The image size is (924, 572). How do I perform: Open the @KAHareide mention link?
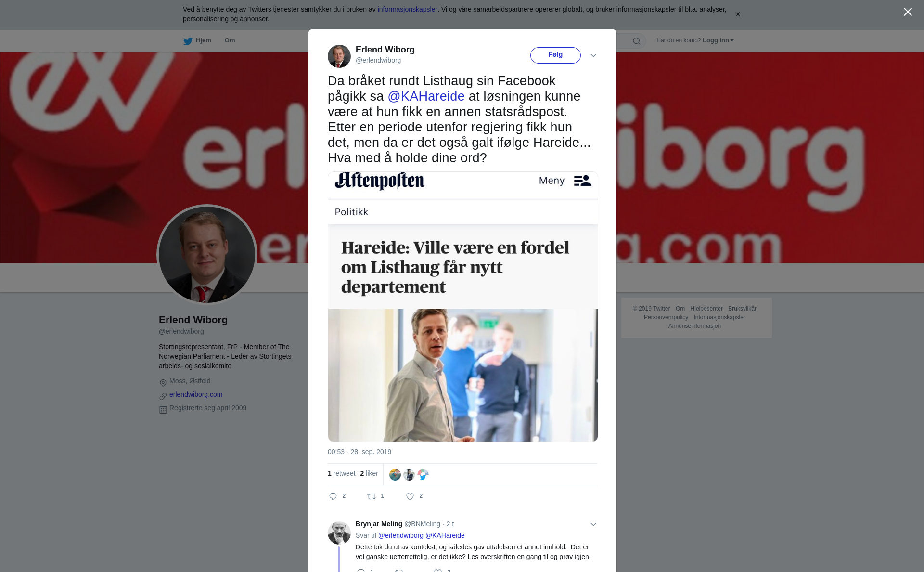tap(426, 96)
